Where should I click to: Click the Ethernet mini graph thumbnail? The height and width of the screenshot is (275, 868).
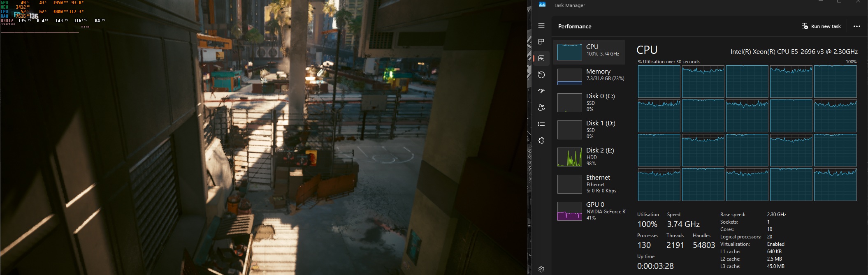570,184
